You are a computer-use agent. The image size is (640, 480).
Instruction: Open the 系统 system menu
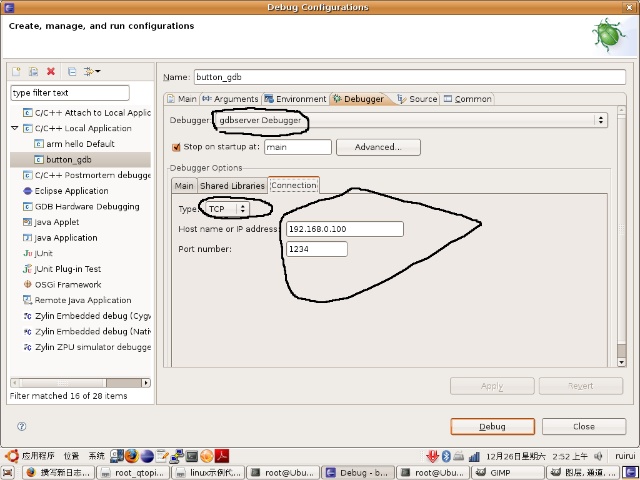tap(97, 456)
